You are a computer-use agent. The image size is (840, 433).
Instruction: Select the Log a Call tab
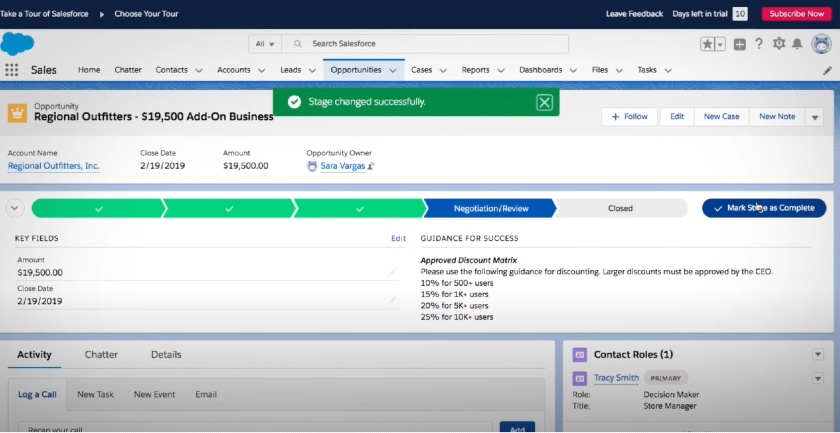point(38,394)
